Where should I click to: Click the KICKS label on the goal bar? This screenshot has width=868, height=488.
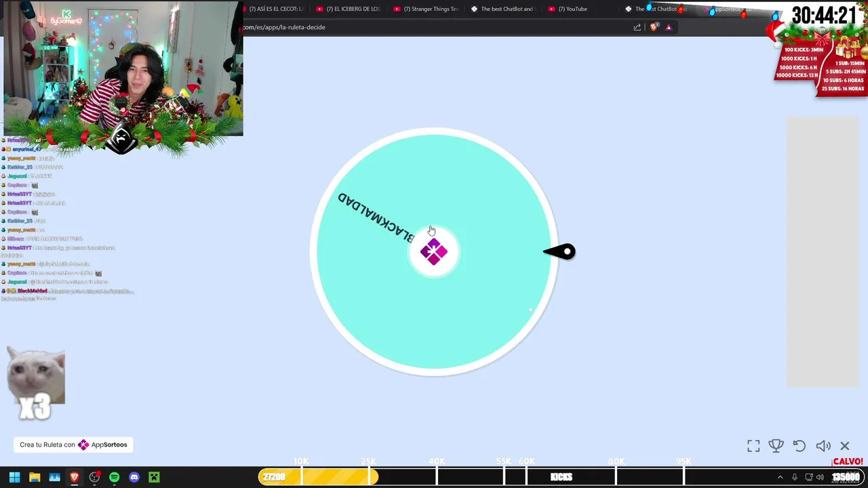pyautogui.click(x=561, y=477)
